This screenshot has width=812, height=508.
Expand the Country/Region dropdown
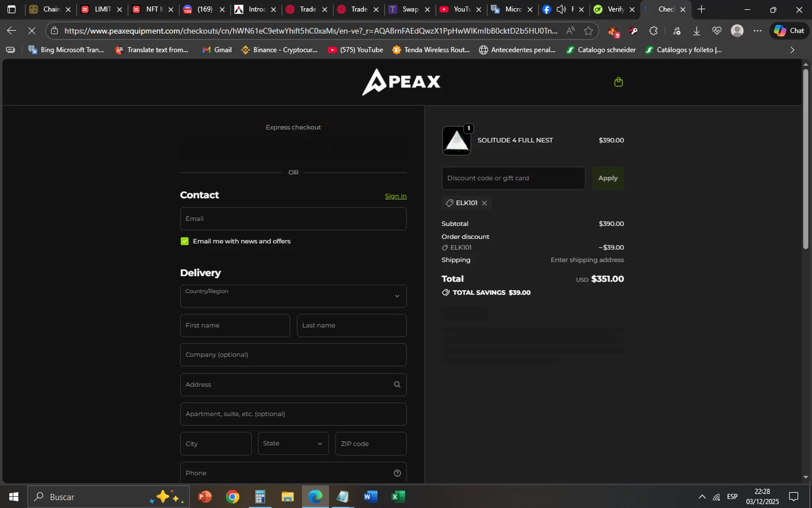pos(293,296)
